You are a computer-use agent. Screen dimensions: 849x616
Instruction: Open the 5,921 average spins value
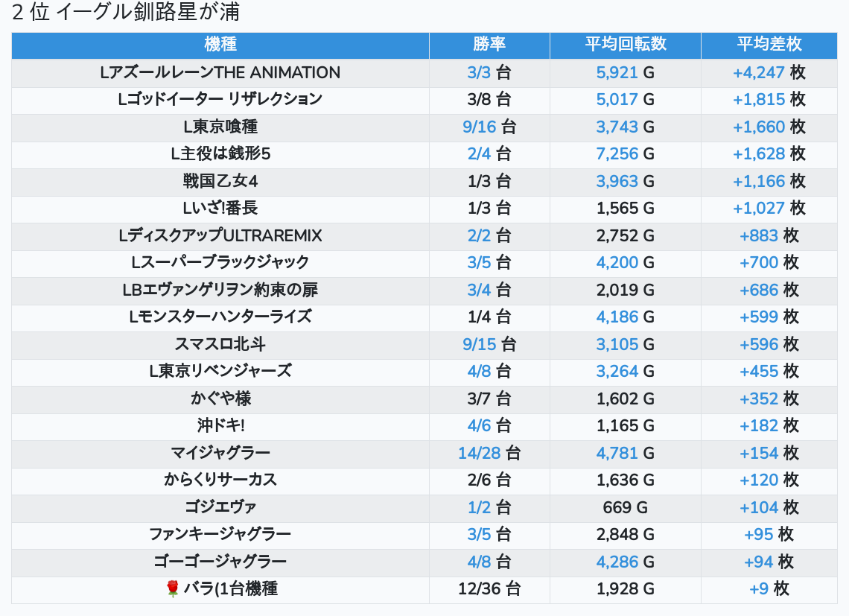click(617, 73)
